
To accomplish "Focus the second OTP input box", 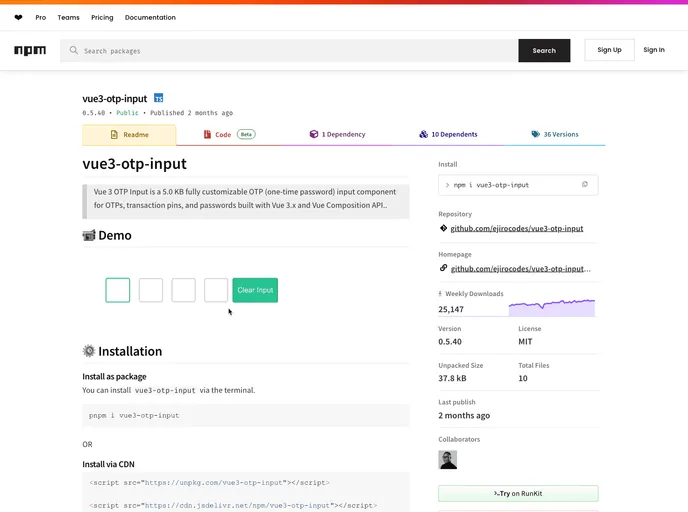I will coord(150,290).
